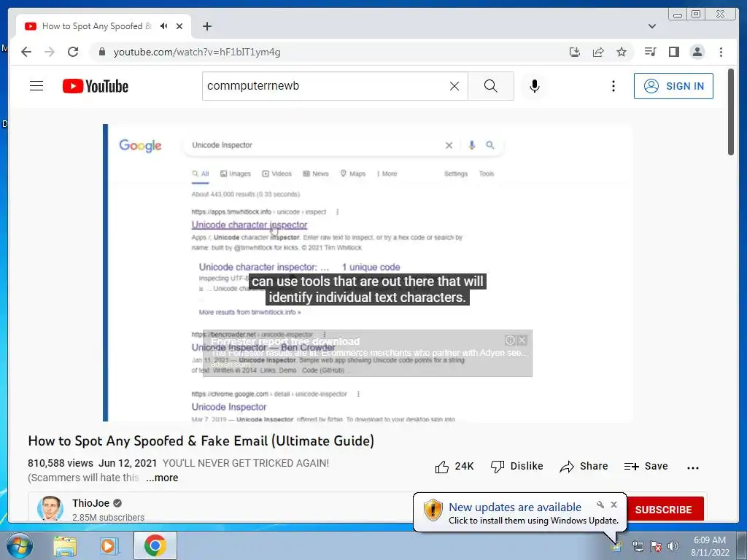Click the video title text
Image resolution: width=747 pixels, height=560 pixels.
(x=201, y=441)
